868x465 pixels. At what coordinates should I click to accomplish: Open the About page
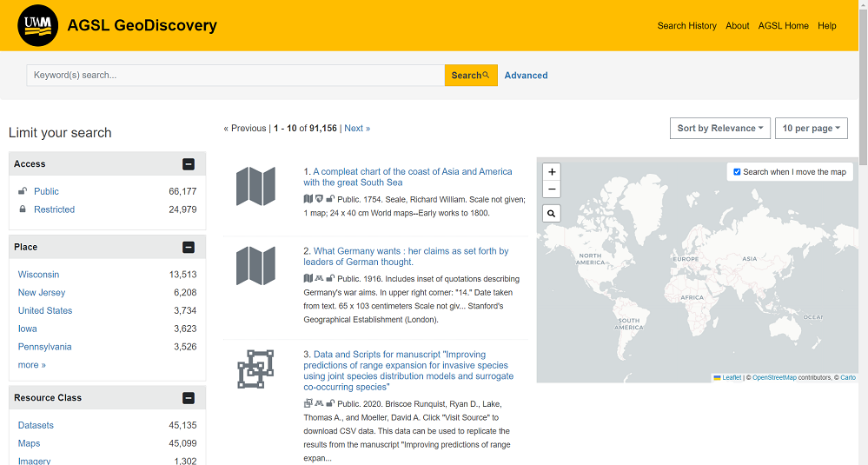click(738, 25)
